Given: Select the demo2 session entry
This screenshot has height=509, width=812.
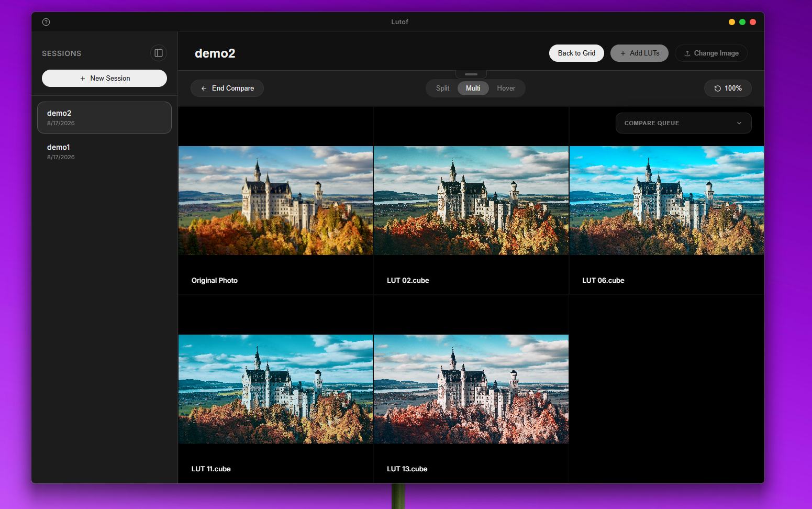Looking at the screenshot, I should tap(104, 117).
